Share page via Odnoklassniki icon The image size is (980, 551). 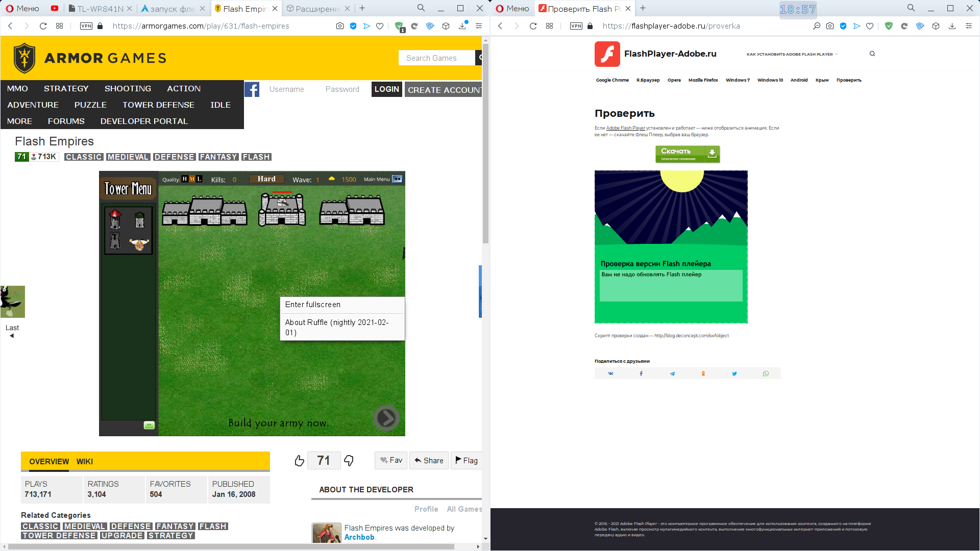click(703, 373)
